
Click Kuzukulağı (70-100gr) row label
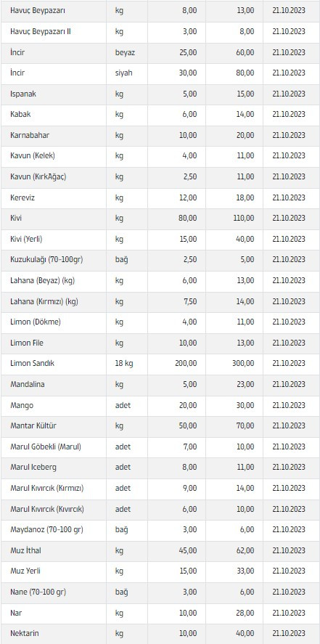tap(46, 260)
